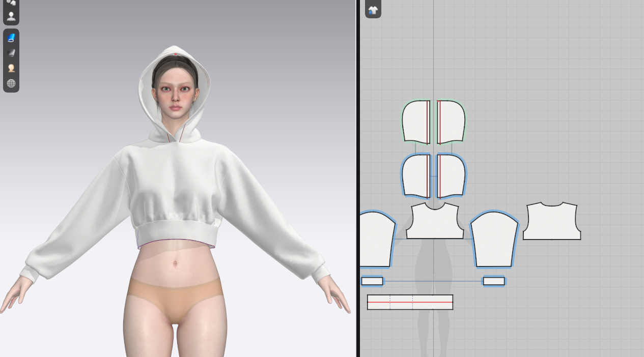Click the grey fabric render style icon
This screenshot has width=644, height=357.
coord(11,52)
